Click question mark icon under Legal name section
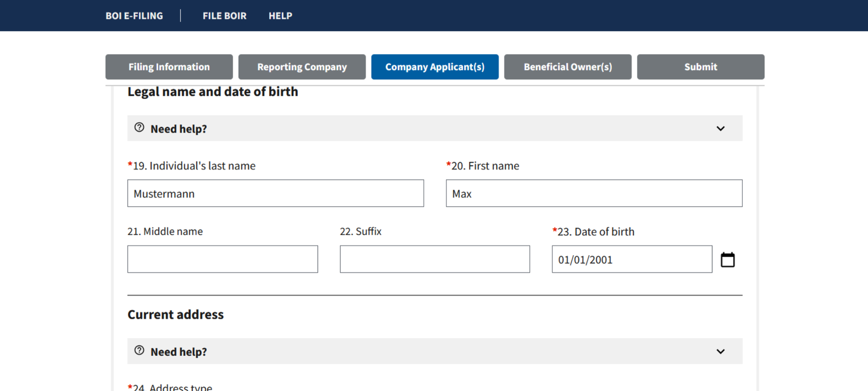The image size is (868, 391). [139, 128]
